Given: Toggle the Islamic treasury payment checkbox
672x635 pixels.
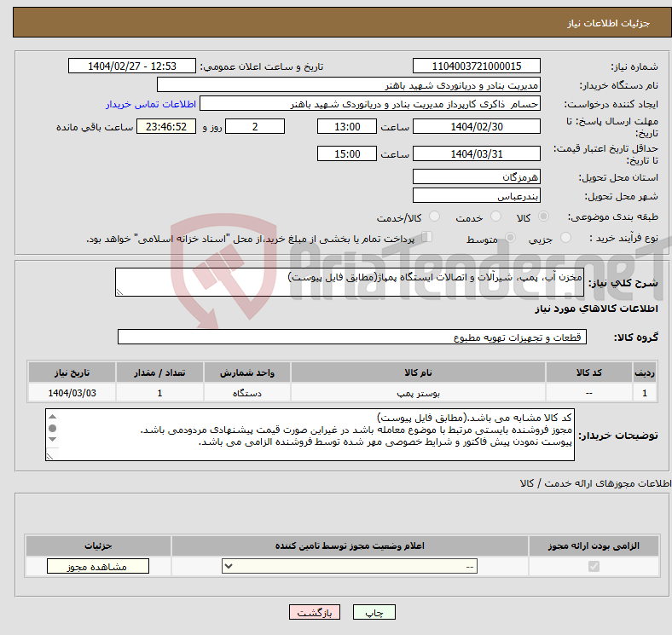Looking at the screenshot, I should click(x=427, y=237).
